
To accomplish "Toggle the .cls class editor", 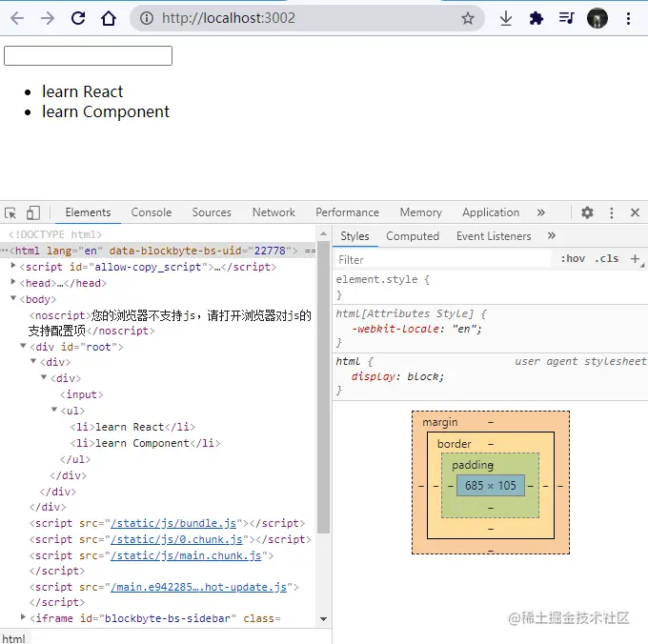I will pyautogui.click(x=607, y=258).
